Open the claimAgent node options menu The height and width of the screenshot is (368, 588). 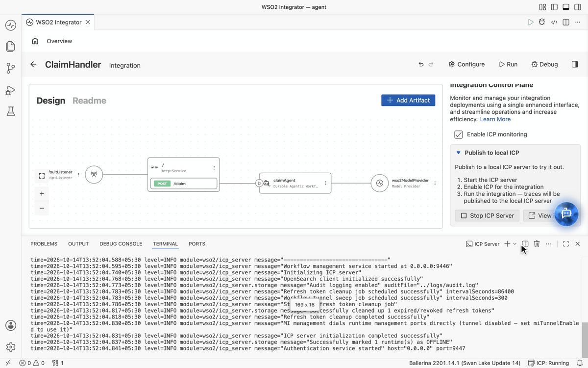click(x=325, y=183)
